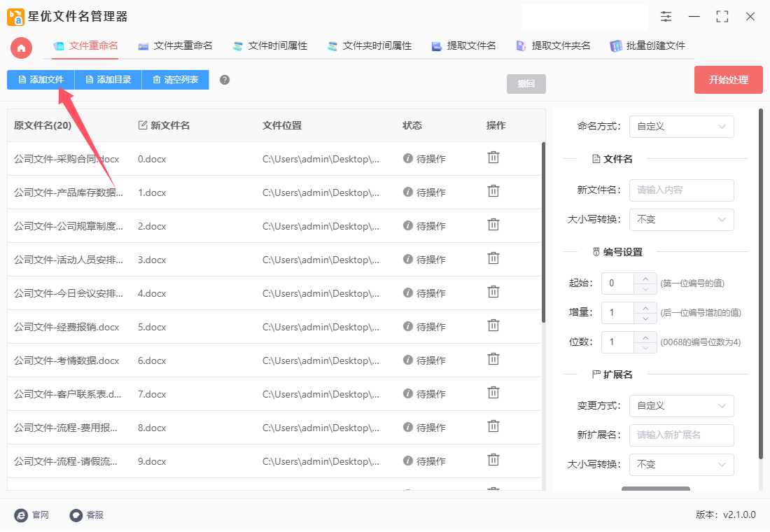Screen dimensions: 770x532
Task: Click trash icon beside 5.docx
Action: tap(493, 325)
